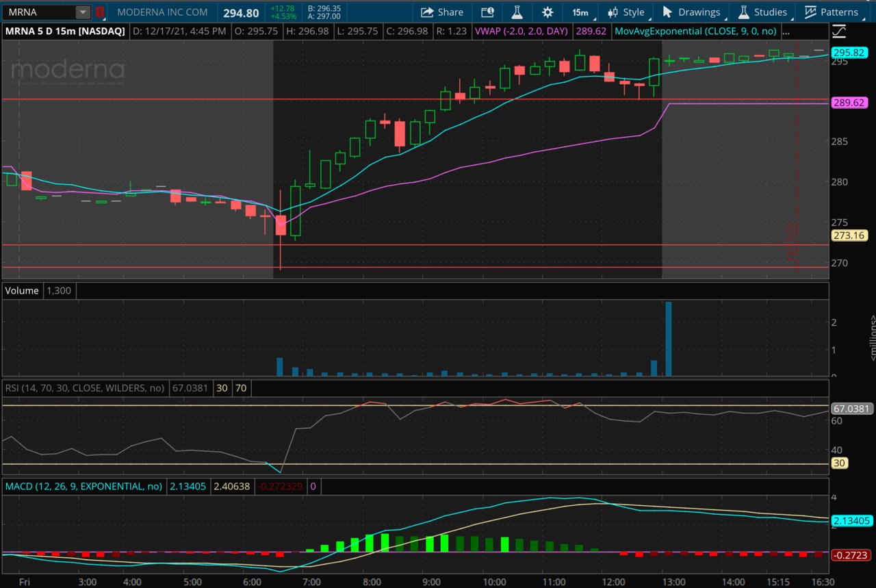Open chart settings gear
The image size is (876, 588).
pyautogui.click(x=547, y=12)
